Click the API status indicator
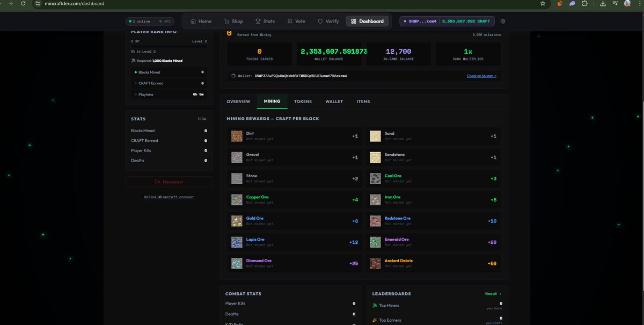 [x=164, y=21]
